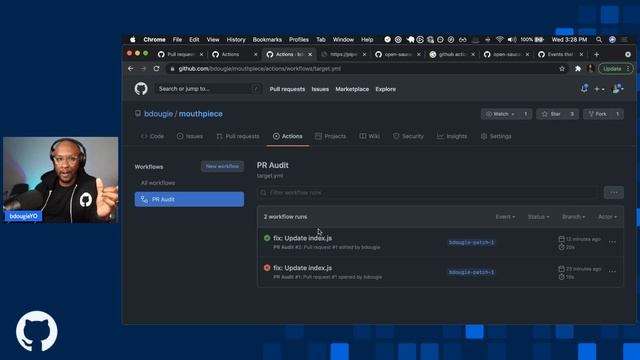Screen dimensions: 640x360
Task: Expand the Branch filter dropdown
Action: click(x=573, y=217)
